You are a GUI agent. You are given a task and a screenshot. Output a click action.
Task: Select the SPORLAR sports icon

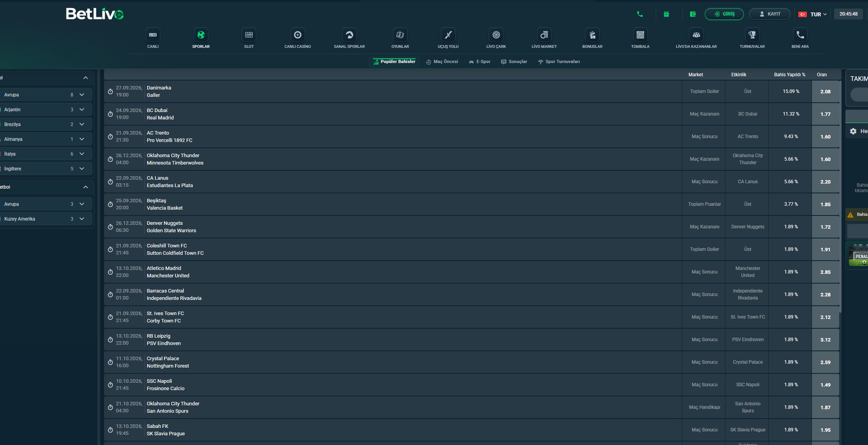click(x=201, y=35)
